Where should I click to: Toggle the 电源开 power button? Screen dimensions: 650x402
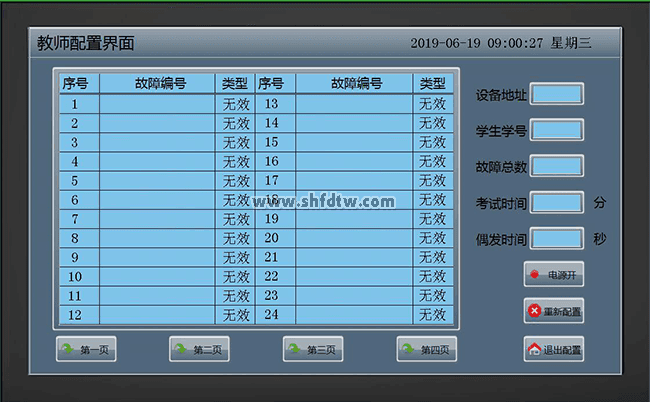click(553, 274)
